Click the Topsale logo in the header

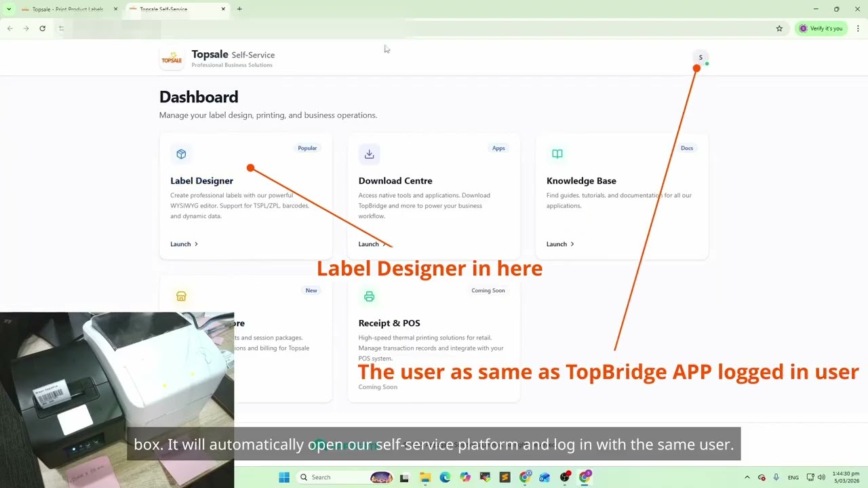tap(172, 59)
